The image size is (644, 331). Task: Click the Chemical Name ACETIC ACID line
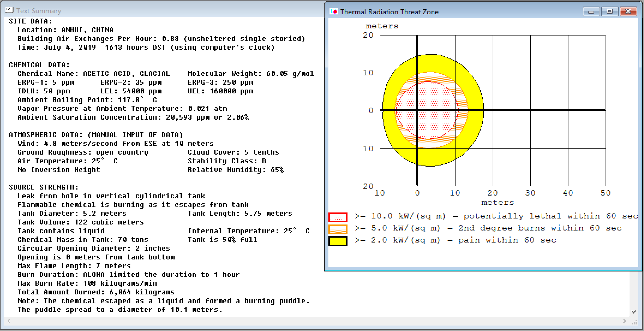[94, 74]
